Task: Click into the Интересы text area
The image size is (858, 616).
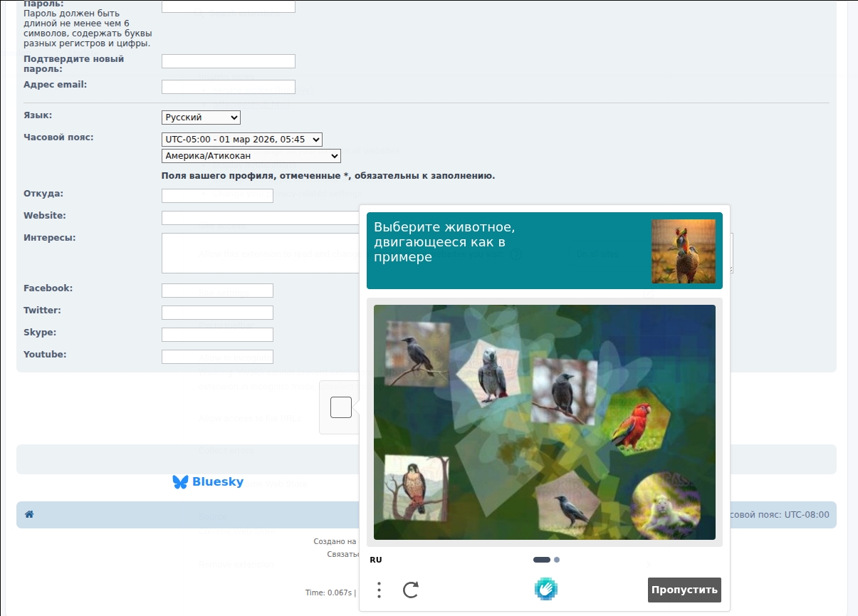Action: pos(261,253)
